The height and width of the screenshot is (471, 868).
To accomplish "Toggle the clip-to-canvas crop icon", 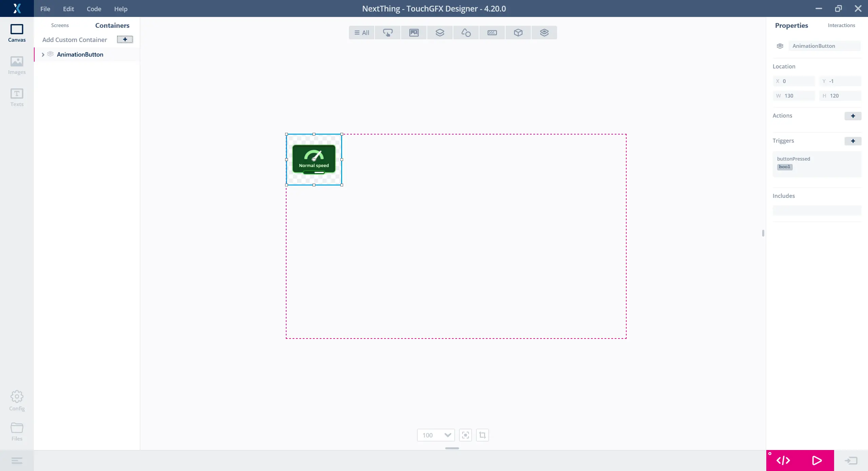I will coord(482,435).
